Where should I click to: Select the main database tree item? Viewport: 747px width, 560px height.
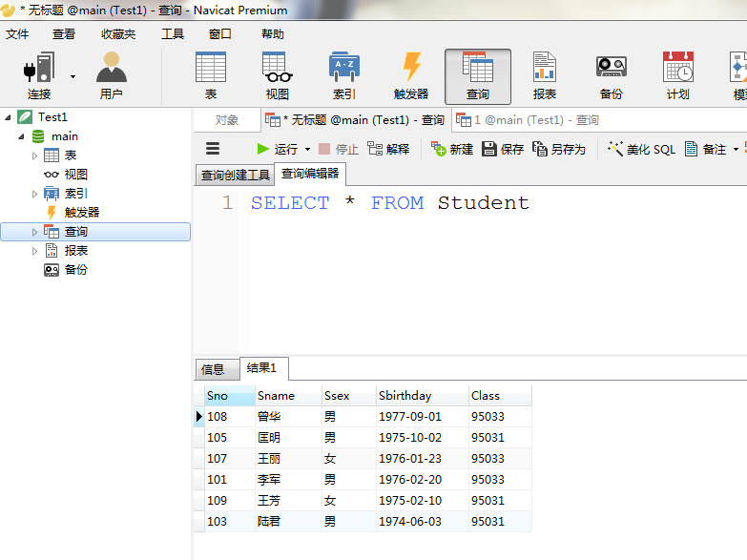(x=65, y=136)
